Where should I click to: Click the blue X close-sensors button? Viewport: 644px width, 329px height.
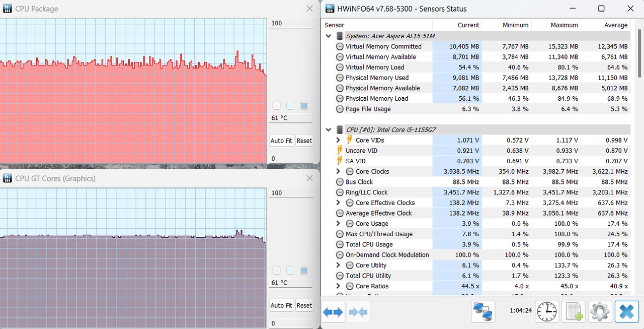[626, 312]
